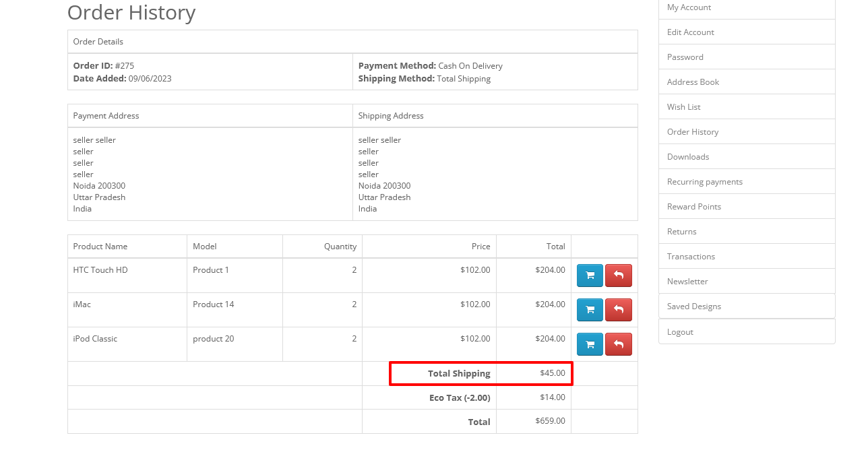Image resolution: width=868 pixels, height=452 pixels.
Task: Click Date Added 09/06/2023
Action: [x=123, y=79]
